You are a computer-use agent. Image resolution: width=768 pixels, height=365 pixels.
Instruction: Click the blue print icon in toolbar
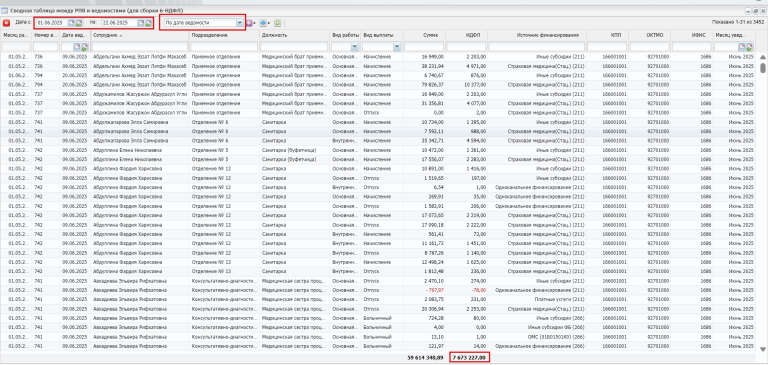coord(263,23)
